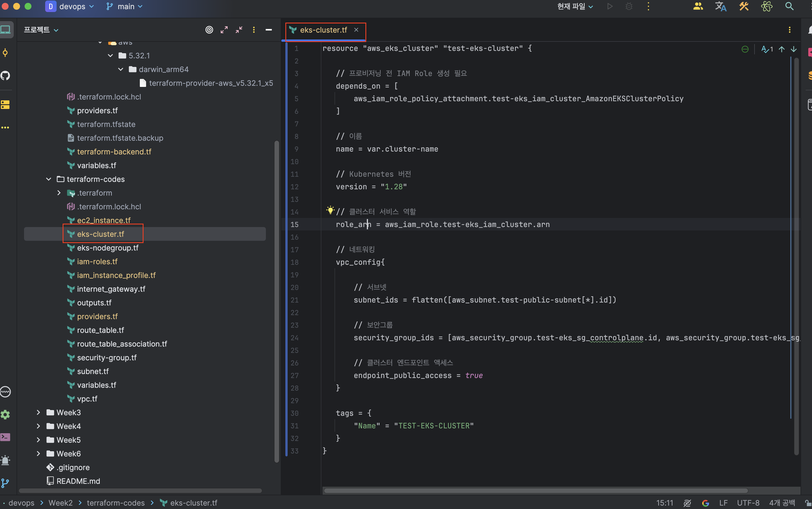This screenshot has height=509, width=812.
Task: Open the Commit tool window icon
Action: [5, 53]
